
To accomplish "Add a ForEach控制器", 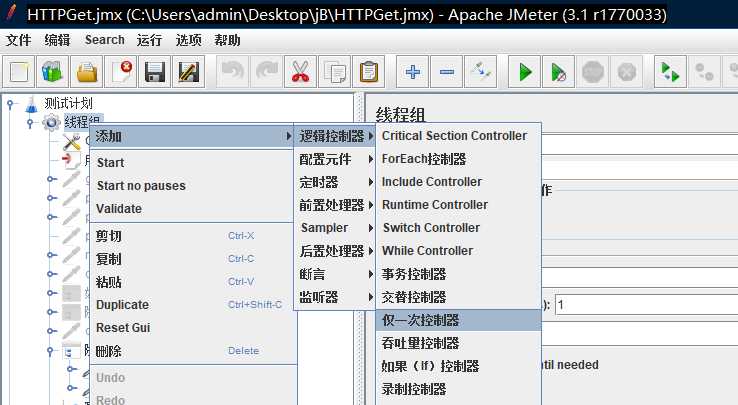I will (458, 159).
